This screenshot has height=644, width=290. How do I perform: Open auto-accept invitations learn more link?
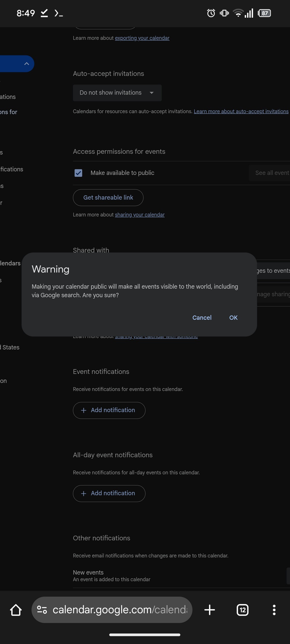click(241, 111)
